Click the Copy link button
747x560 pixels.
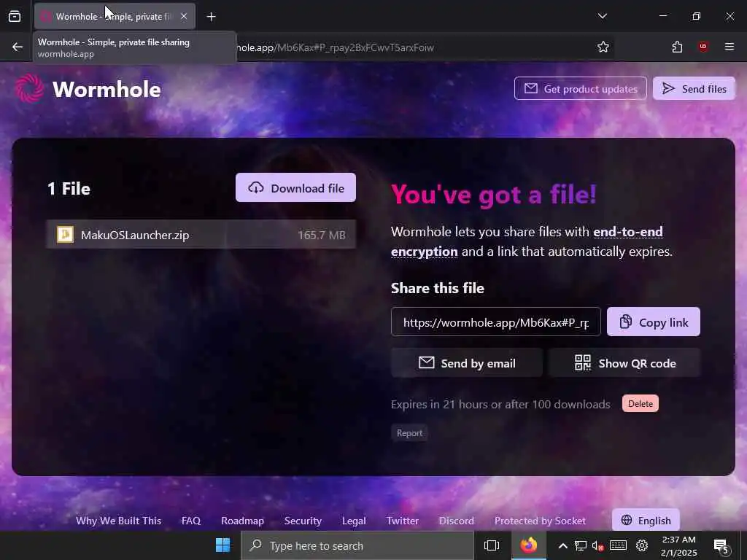[653, 322]
